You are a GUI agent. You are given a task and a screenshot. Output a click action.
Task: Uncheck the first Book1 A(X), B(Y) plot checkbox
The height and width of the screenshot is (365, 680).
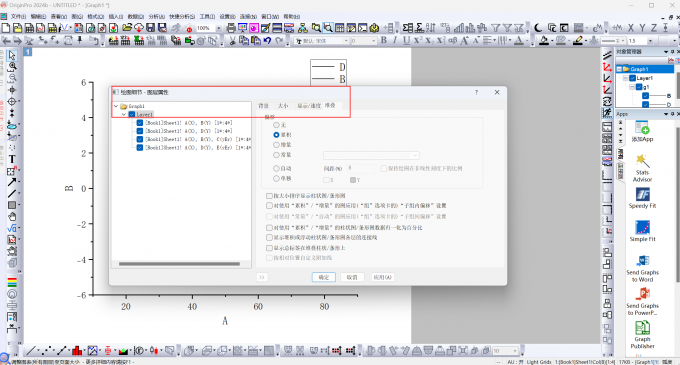coord(140,123)
